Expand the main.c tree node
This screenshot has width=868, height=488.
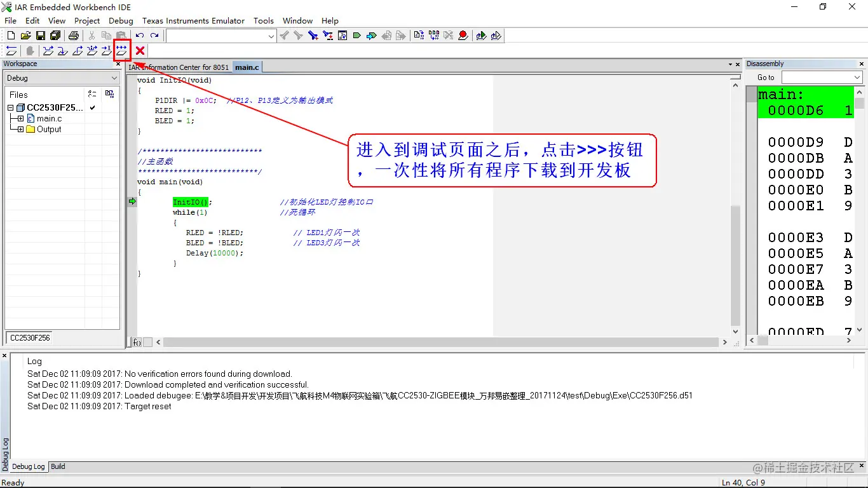coord(20,119)
